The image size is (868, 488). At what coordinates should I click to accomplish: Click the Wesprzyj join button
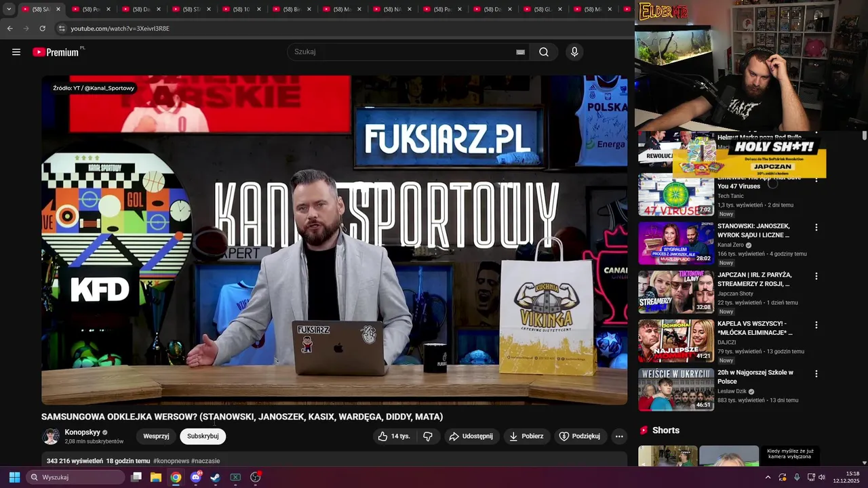coord(156,436)
